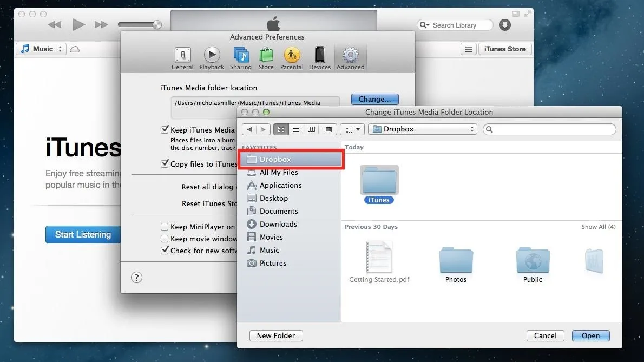Select Pictures in the sidebar

click(x=289, y=263)
